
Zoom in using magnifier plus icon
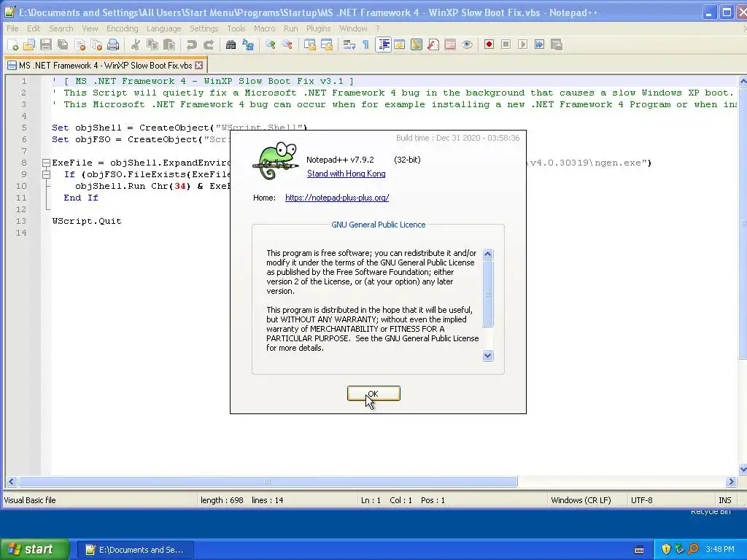pyautogui.click(x=271, y=44)
